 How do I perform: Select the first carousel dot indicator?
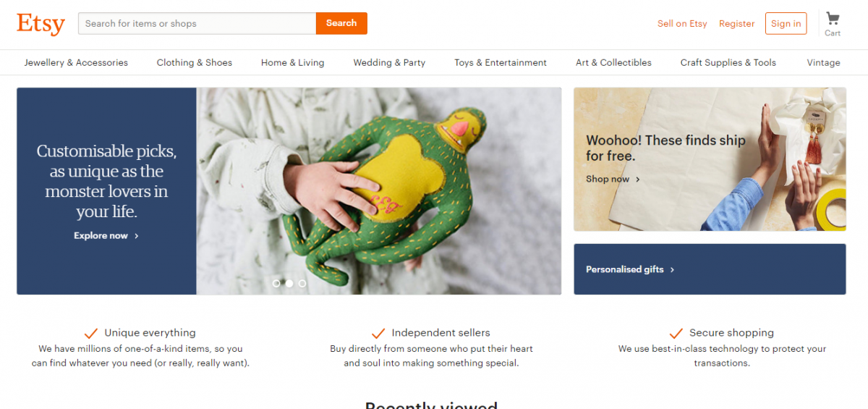(x=276, y=283)
